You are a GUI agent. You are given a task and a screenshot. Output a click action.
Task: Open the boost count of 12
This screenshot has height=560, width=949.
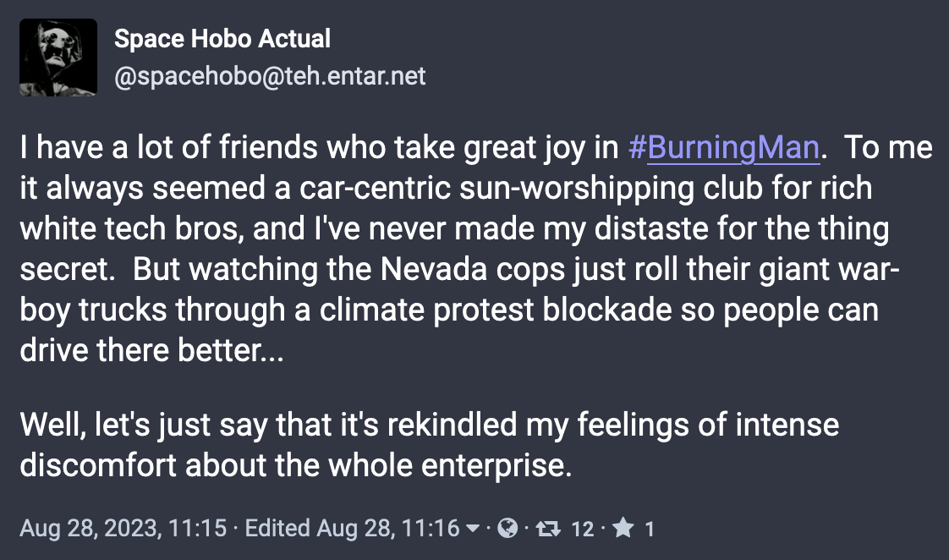(x=583, y=530)
